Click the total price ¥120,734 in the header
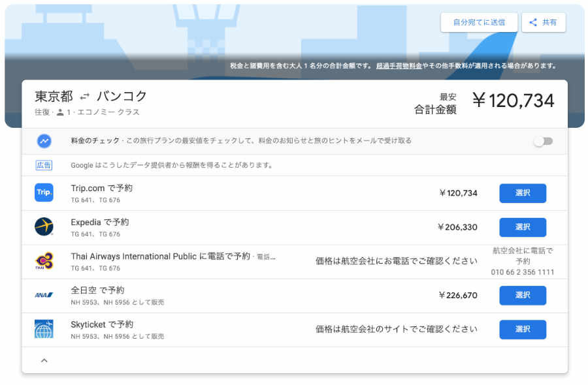The width and height of the screenshot is (588, 385). point(513,100)
